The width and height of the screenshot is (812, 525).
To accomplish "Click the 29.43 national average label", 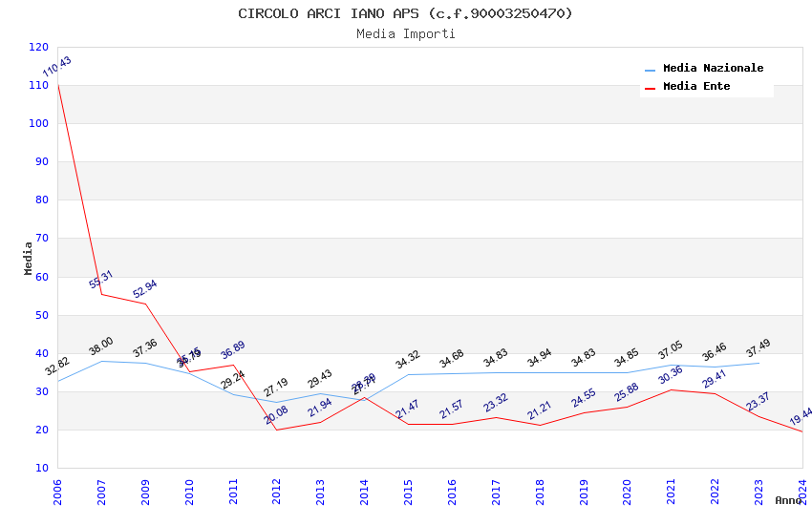I will click(x=319, y=379).
